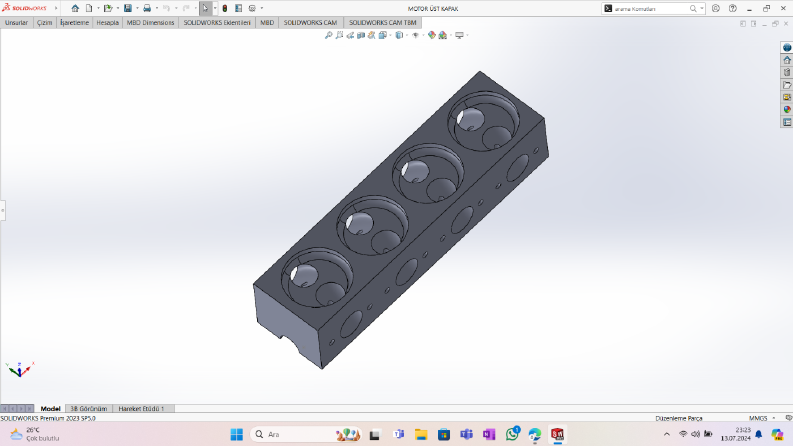Open the Hareket Etüdü 1 tab
The width and height of the screenshot is (793, 446).
[x=141, y=409]
